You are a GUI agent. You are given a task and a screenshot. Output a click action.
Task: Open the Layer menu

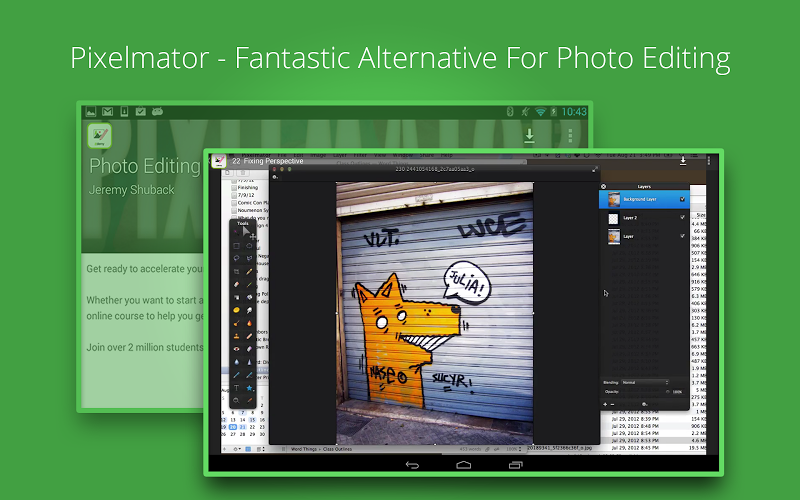[x=340, y=155]
